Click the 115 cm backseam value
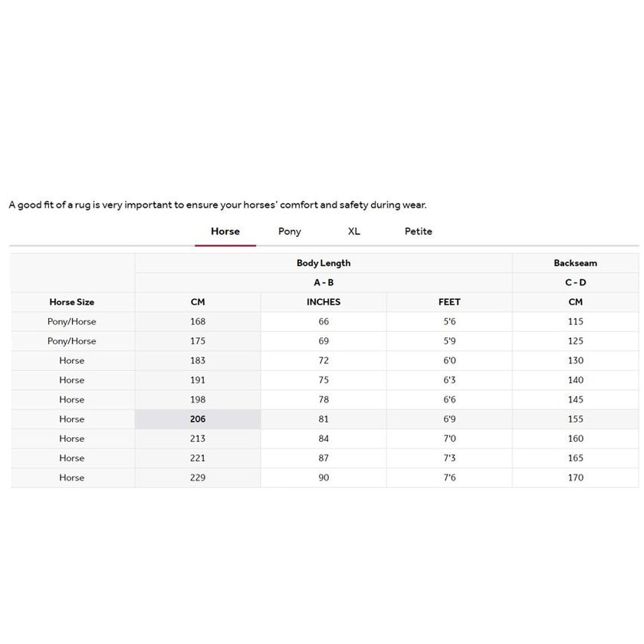The image size is (644, 644). coord(576,321)
